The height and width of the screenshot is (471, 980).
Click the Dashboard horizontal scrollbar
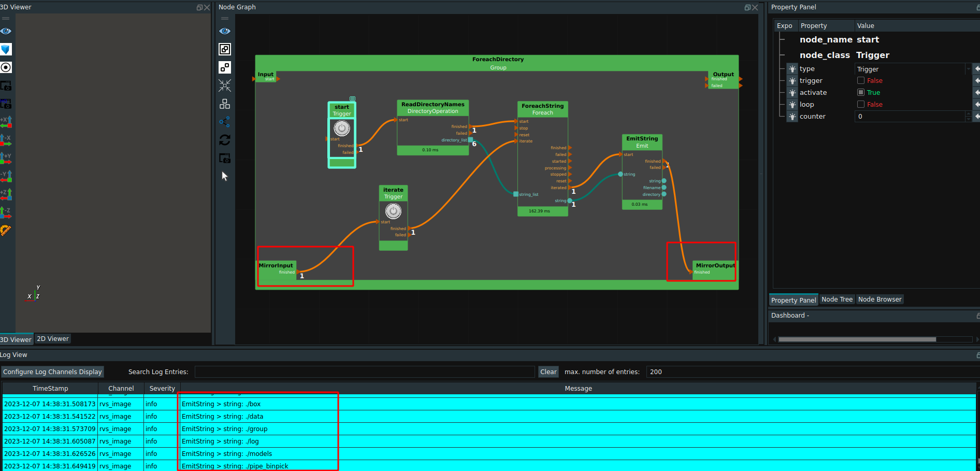(x=857, y=339)
